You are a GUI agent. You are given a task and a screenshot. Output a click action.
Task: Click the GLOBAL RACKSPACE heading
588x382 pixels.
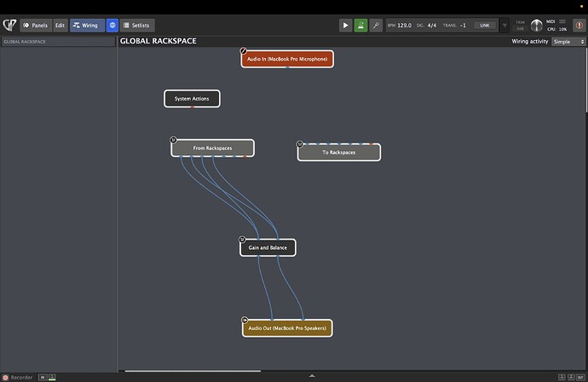159,41
